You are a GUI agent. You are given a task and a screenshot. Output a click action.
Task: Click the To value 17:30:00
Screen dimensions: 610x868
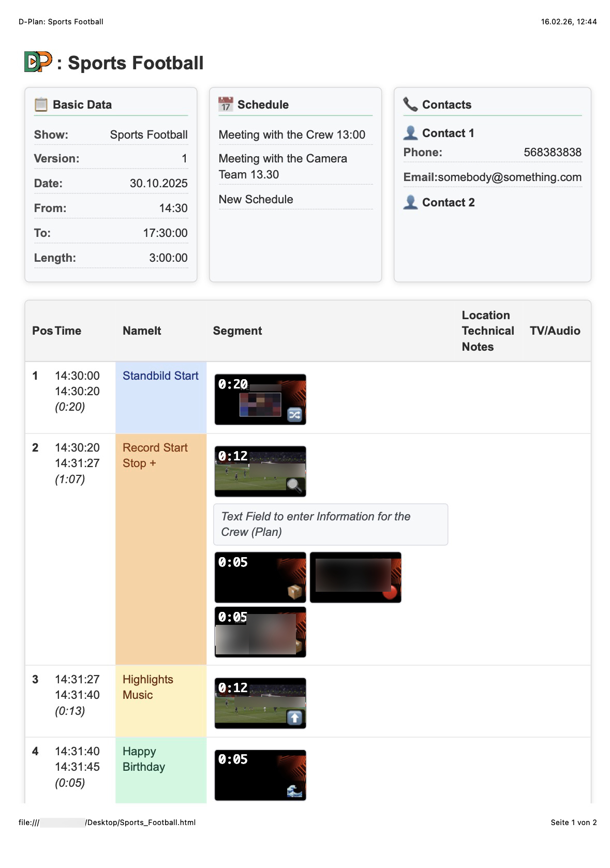(166, 233)
